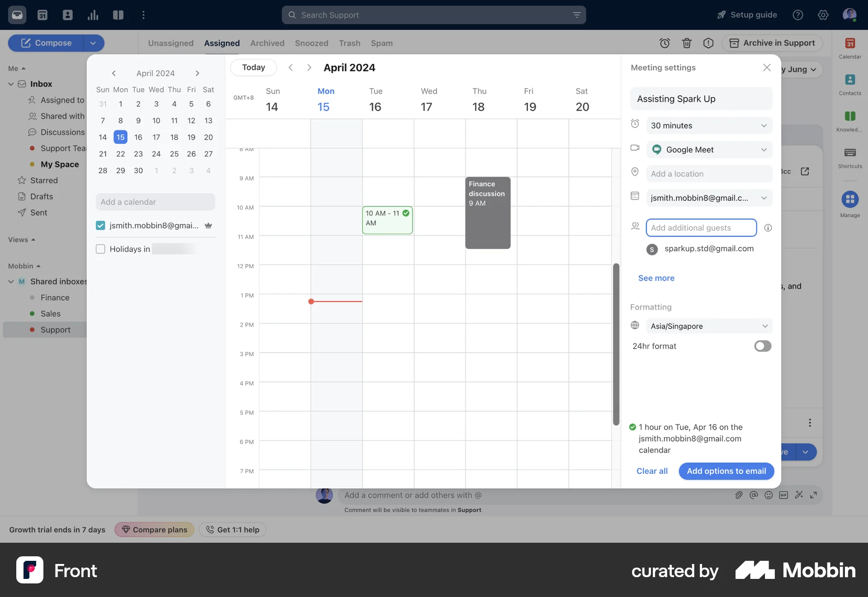Image resolution: width=868 pixels, height=597 pixels.
Task: Click the Trash bin icon in toolbar
Action: point(686,43)
